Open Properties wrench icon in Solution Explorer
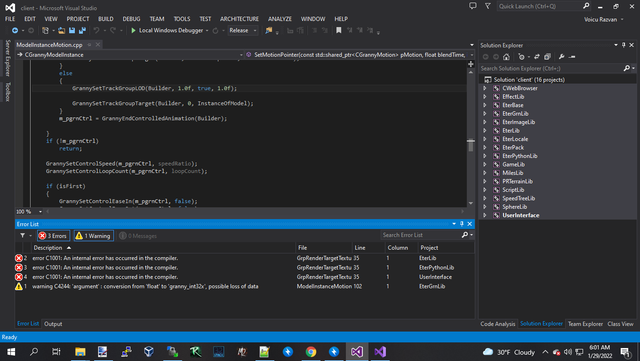Image resolution: width=640 pixels, height=361 pixels. [562, 57]
